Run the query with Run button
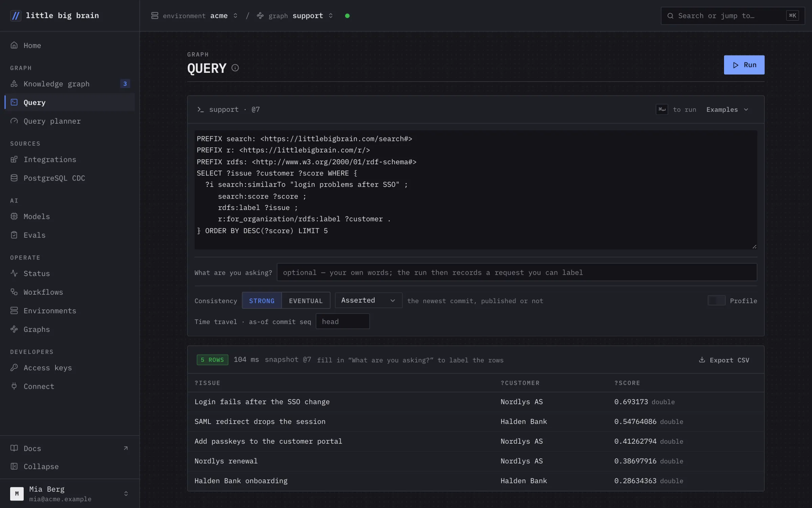 (x=744, y=65)
